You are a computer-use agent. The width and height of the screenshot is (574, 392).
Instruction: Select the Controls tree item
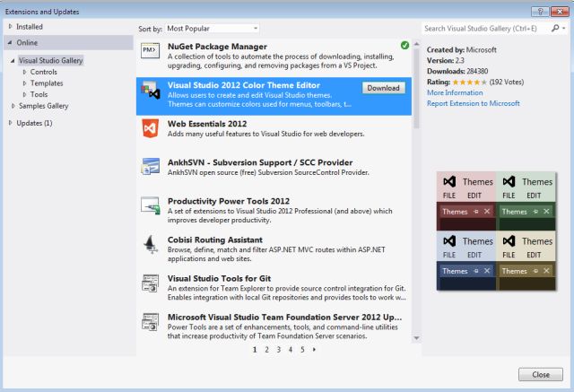coord(44,72)
